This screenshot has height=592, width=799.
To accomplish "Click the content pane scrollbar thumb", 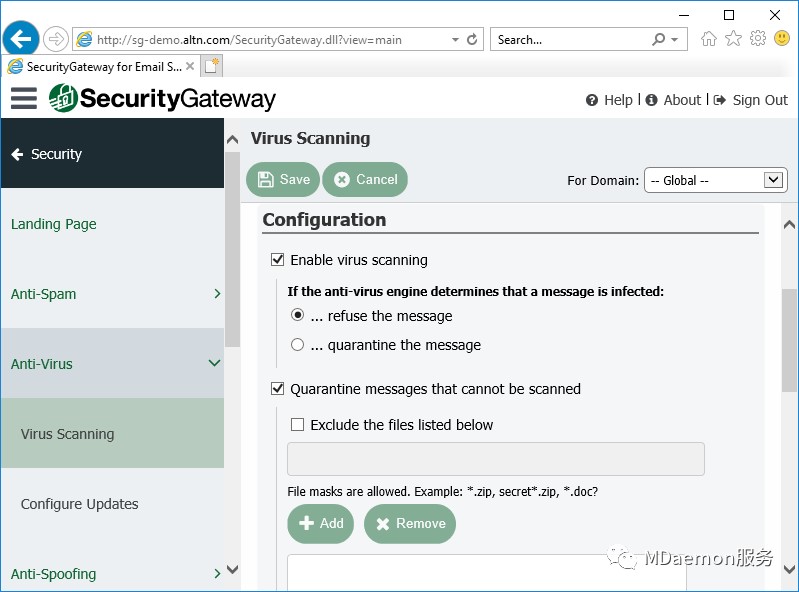I will (789, 340).
